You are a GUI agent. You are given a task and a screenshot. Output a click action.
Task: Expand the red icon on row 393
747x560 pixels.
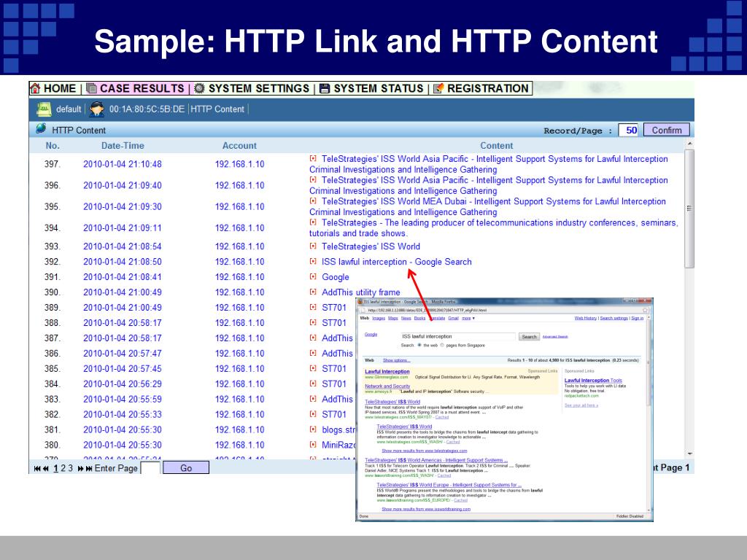pos(313,246)
